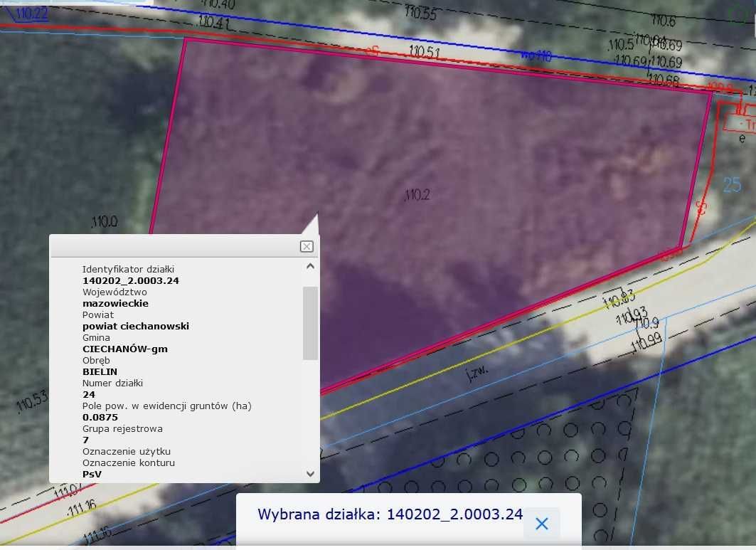Dismiss the Wybrana działka banner
This screenshot has height=550, width=756.
tap(541, 524)
